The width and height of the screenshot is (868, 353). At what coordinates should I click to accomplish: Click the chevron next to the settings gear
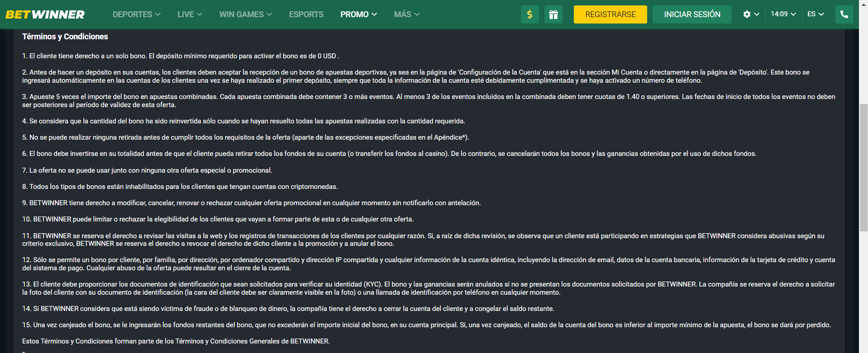(x=757, y=14)
